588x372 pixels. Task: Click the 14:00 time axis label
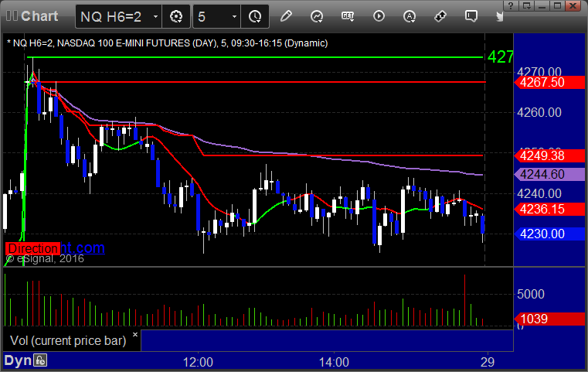pyautogui.click(x=334, y=362)
